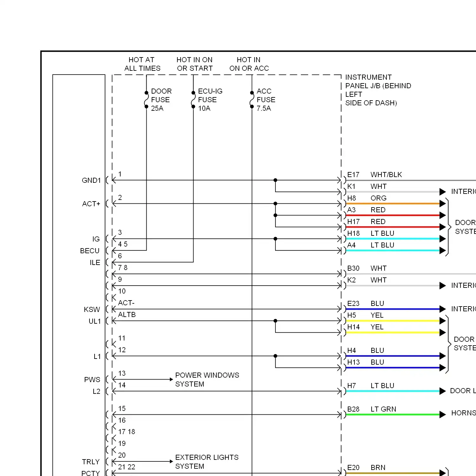The height and width of the screenshot is (476, 476).
Task: Select the H14 YEL wire label
Action: 365,327
